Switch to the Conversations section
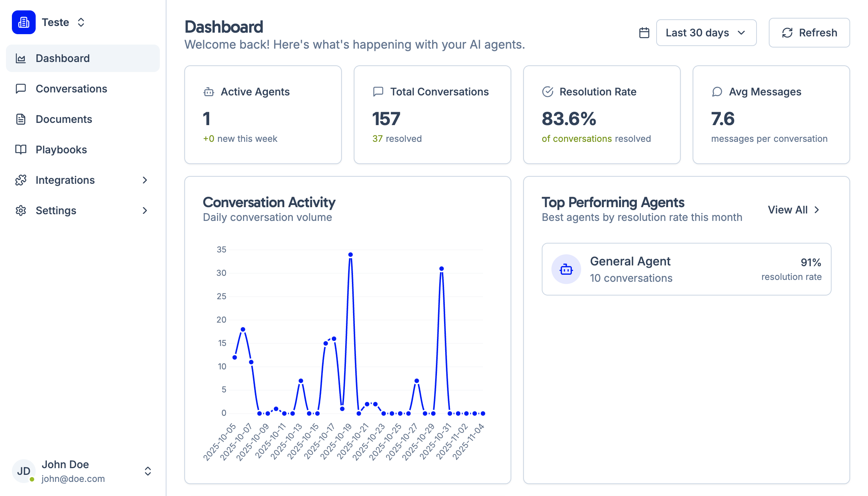The height and width of the screenshot is (496, 868). click(x=72, y=89)
